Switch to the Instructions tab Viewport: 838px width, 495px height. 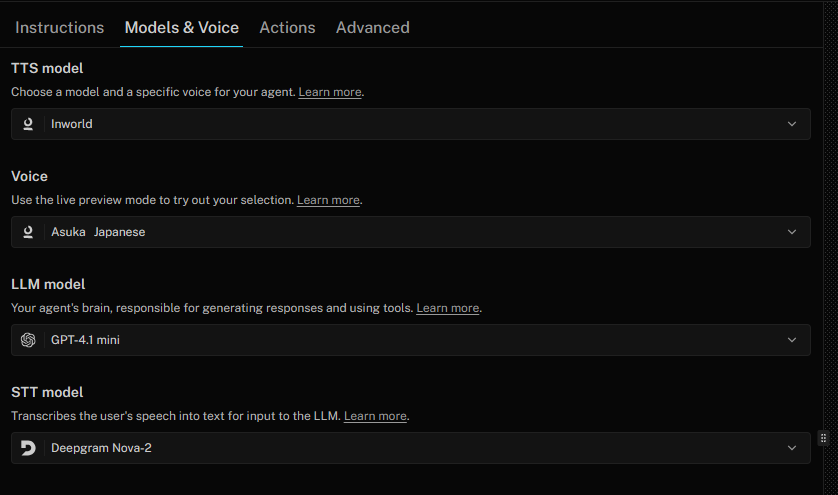(59, 28)
